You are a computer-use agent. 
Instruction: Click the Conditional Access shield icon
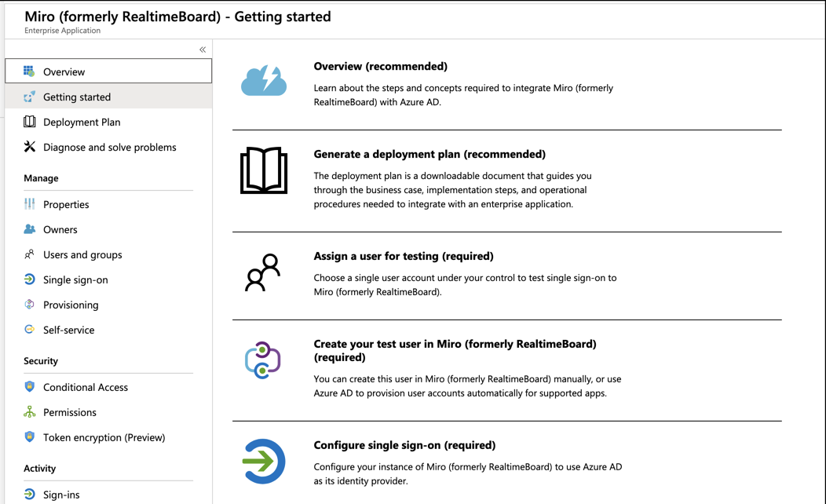(x=29, y=387)
